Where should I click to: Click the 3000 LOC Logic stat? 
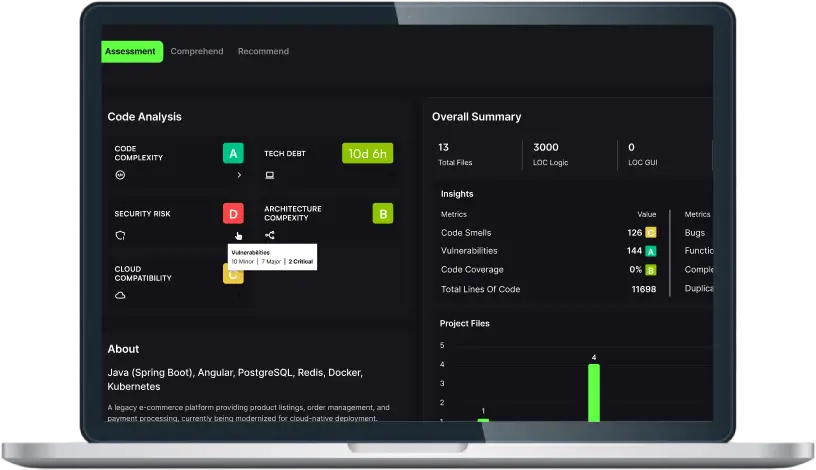pyautogui.click(x=551, y=154)
